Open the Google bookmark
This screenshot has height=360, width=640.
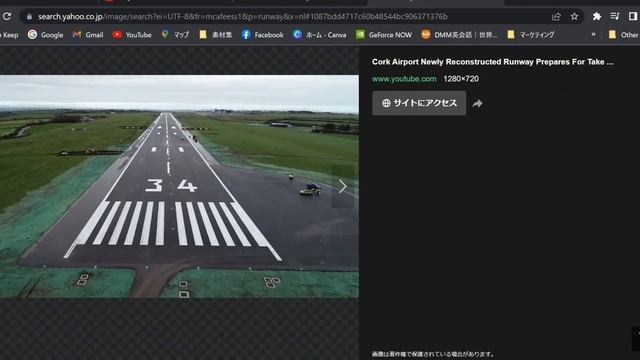coord(46,35)
